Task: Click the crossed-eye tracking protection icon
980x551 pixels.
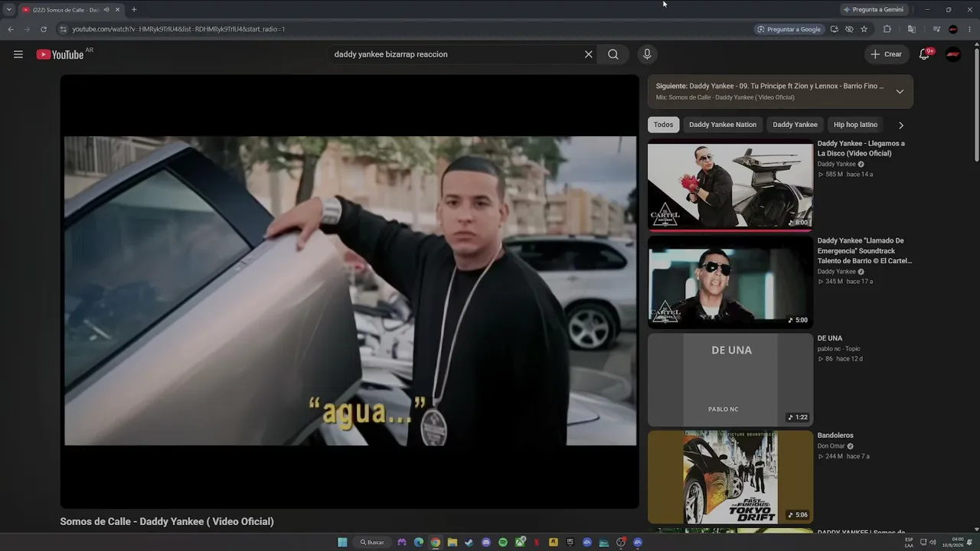Action: (849, 29)
